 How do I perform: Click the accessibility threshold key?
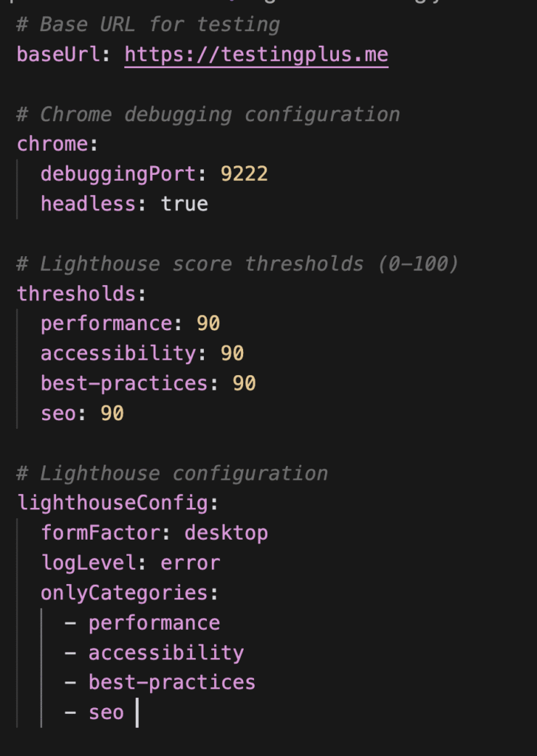tap(118, 354)
